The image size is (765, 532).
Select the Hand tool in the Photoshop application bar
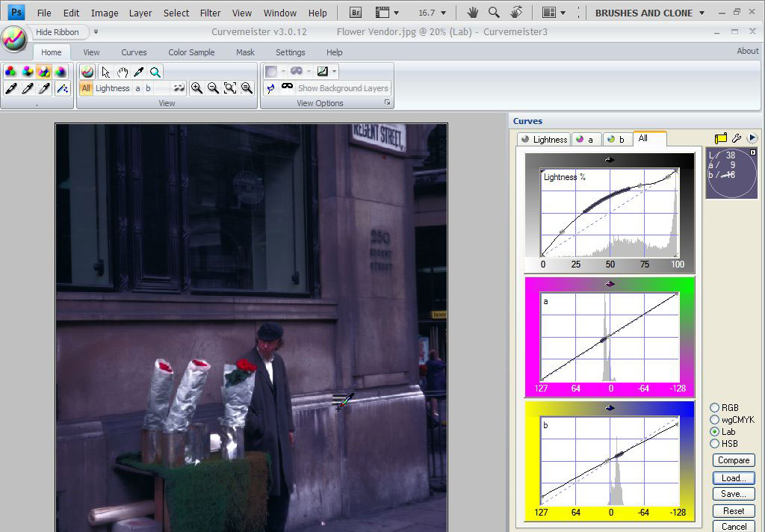[472, 13]
